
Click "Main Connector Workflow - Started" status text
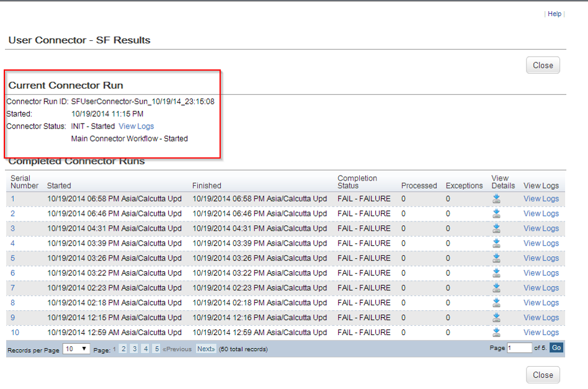(130, 139)
